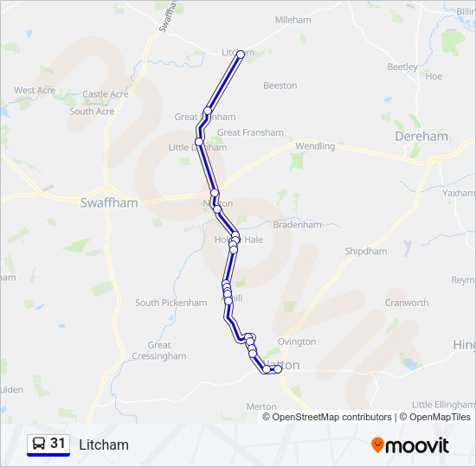Click the Castle Acre place label
The width and height of the screenshot is (476, 467).
coord(106,94)
